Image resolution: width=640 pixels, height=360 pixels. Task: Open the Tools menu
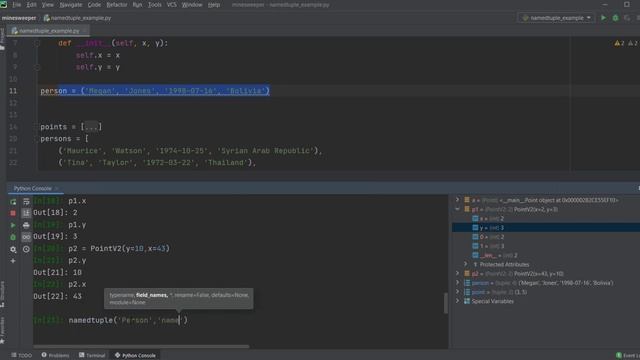154,5
